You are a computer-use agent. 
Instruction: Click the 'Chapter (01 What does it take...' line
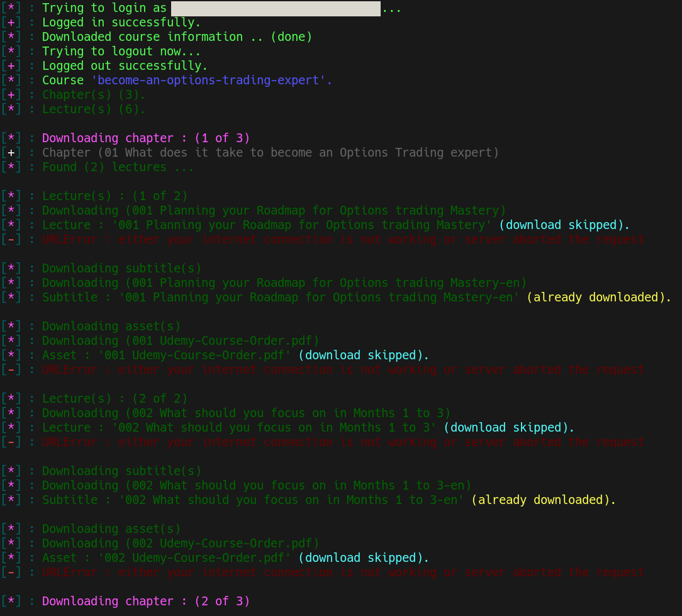[x=270, y=152]
